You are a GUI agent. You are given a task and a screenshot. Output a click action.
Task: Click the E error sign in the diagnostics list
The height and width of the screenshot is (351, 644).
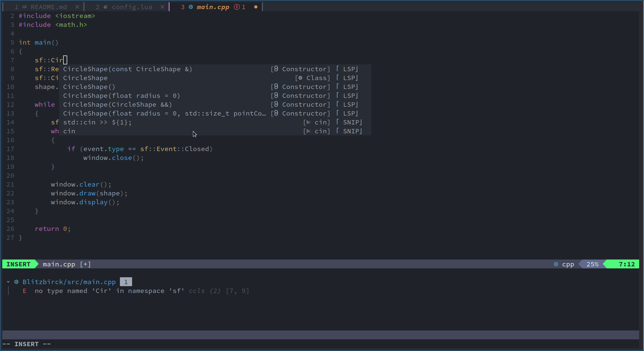(25, 291)
